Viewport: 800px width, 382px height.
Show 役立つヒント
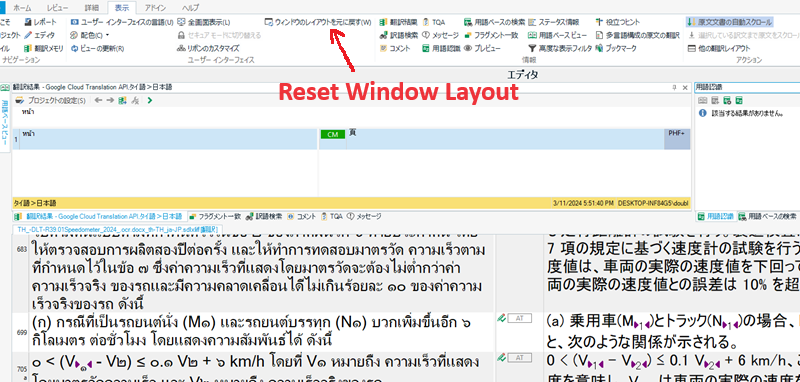coord(617,22)
